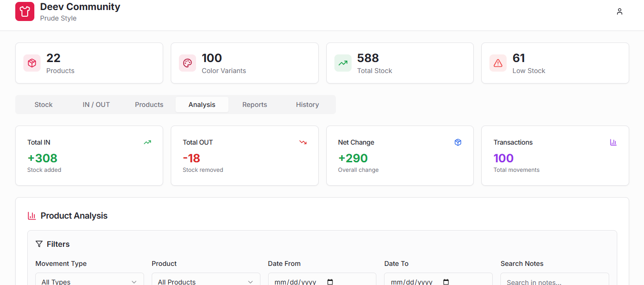The width and height of the screenshot is (644, 285).
Task: Click the Total OUT downward trend icon
Action: coord(302,142)
